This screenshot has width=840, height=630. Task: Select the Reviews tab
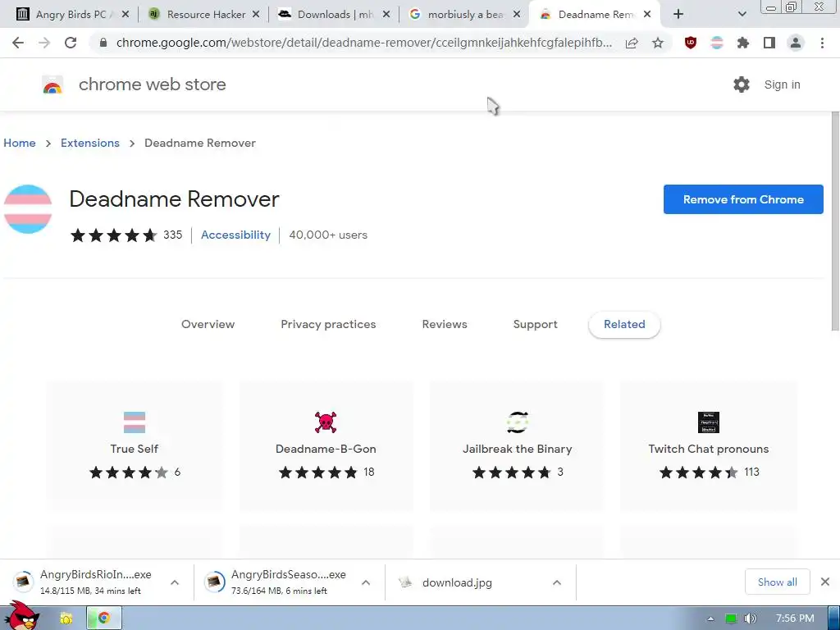click(x=445, y=324)
